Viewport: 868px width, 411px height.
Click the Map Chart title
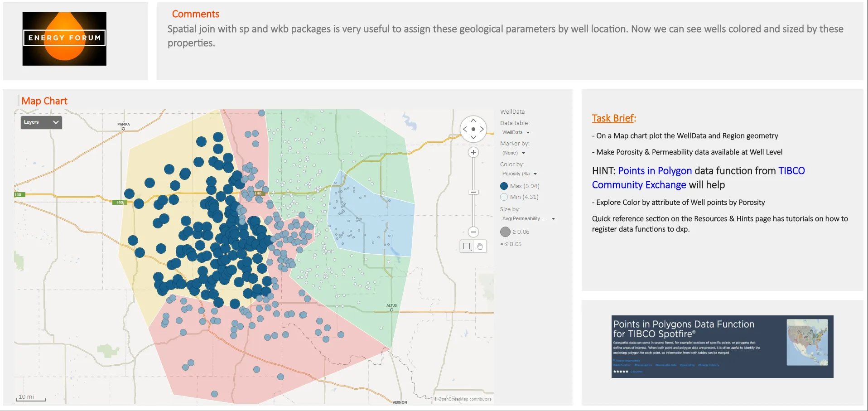click(x=44, y=101)
